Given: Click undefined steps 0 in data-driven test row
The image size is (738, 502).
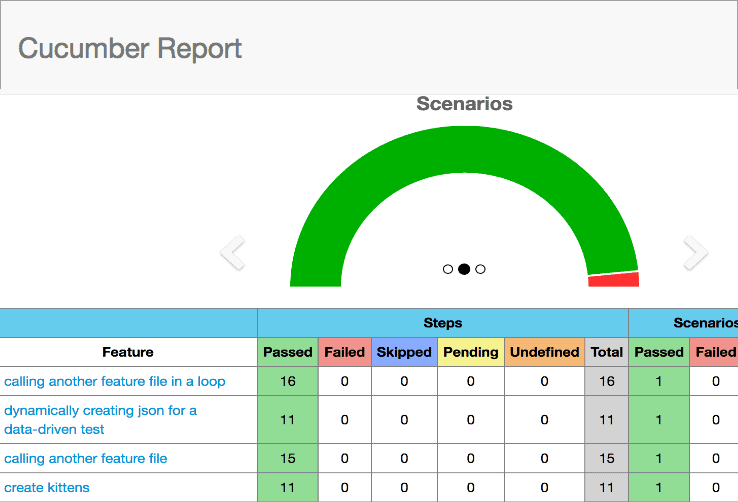Looking at the screenshot, I should 545,420.
